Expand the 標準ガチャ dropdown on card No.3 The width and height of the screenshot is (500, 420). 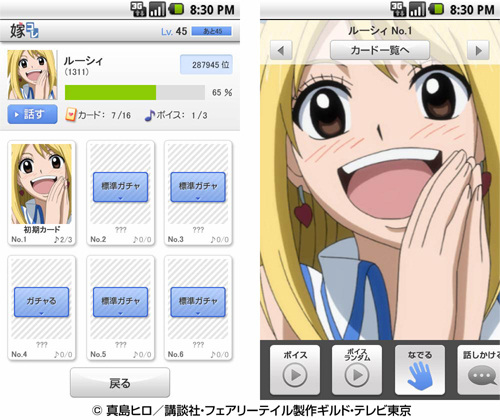pos(198,187)
